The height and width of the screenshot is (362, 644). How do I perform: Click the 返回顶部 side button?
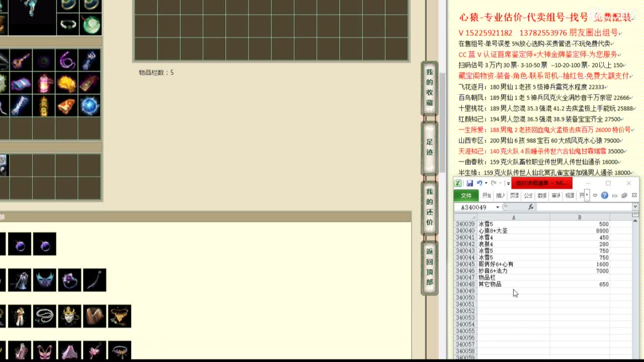429,267
